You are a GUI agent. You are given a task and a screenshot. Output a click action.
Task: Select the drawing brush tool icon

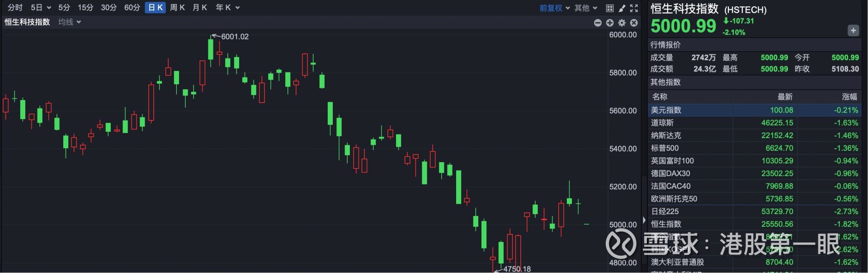point(622,8)
